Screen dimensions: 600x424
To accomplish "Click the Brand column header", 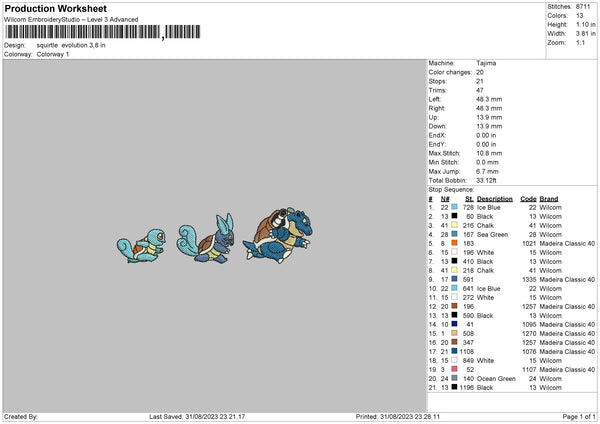I will pos(549,199).
